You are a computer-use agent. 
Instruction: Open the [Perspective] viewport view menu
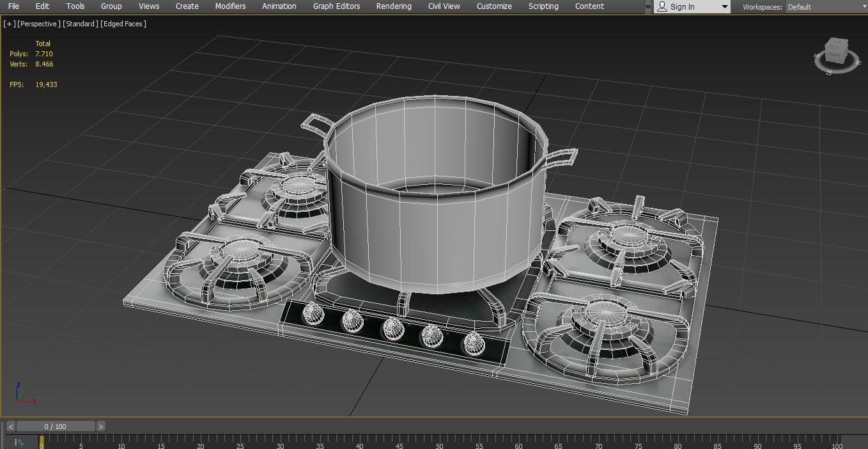39,24
